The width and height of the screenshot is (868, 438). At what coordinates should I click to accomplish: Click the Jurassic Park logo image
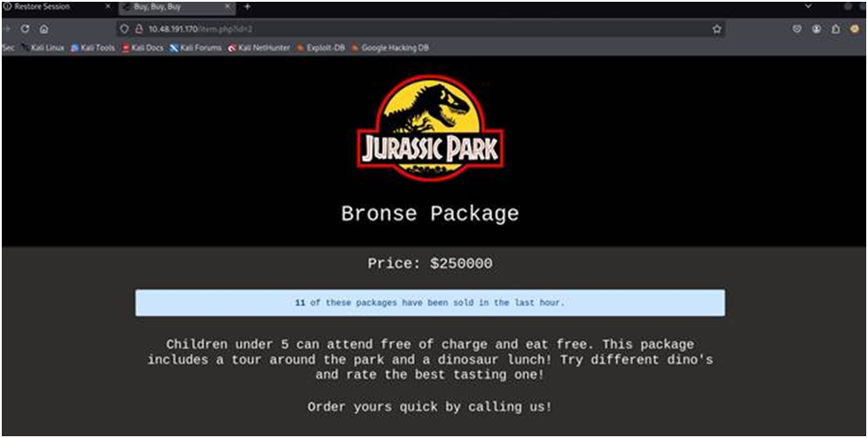point(430,129)
